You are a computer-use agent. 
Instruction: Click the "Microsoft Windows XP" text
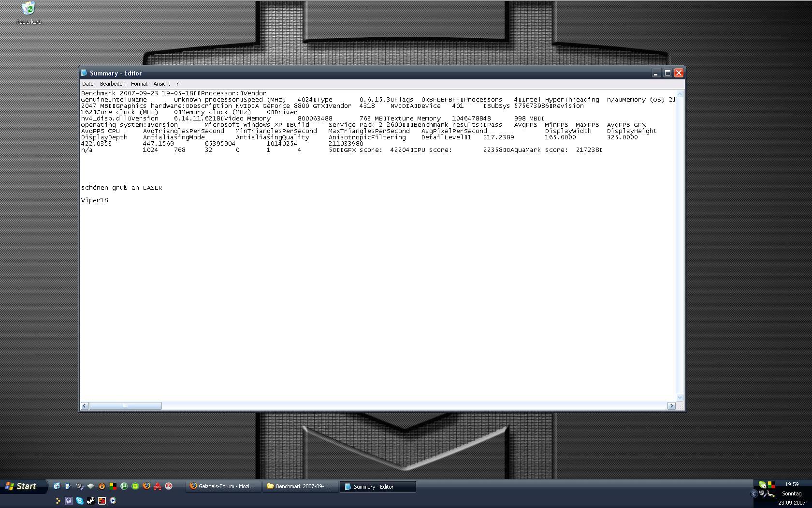[x=243, y=125]
